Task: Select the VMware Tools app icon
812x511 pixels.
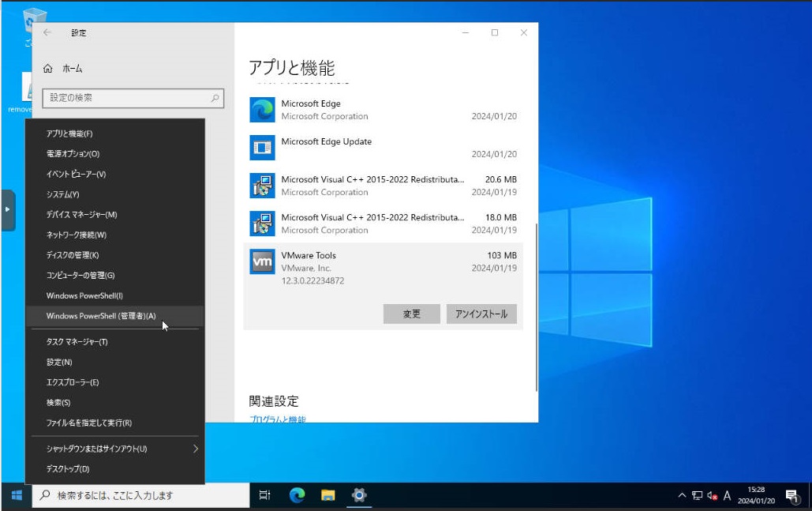Action: pos(261,261)
